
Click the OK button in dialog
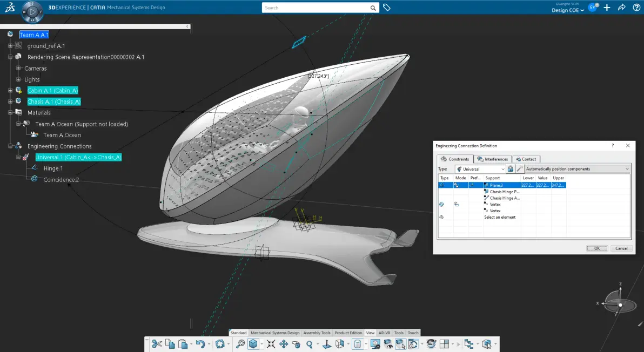[x=597, y=248]
